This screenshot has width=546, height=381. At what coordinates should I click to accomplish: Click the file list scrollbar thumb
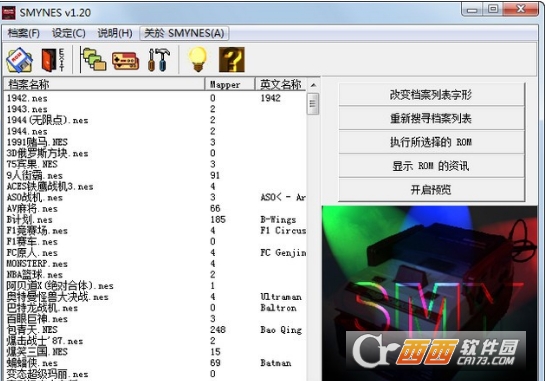click(x=313, y=104)
